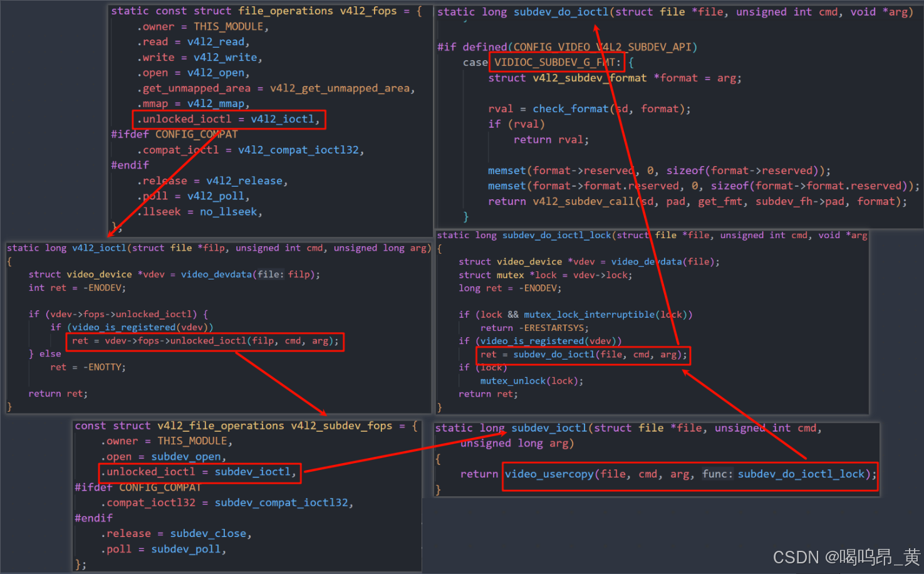Select the '.release = v4l2_release,' line
924x574 pixels.
212,180
